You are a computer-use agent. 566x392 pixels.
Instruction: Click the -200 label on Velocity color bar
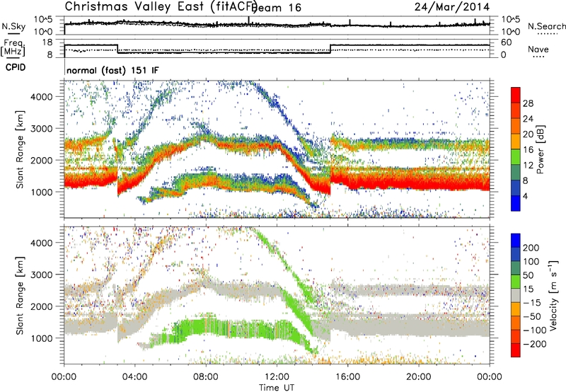click(534, 344)
